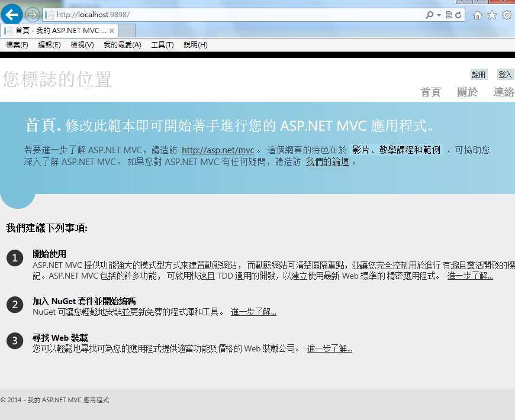Navigate to 首頁 in site navigation
The image size is (515, 420).
pos(430,92)
